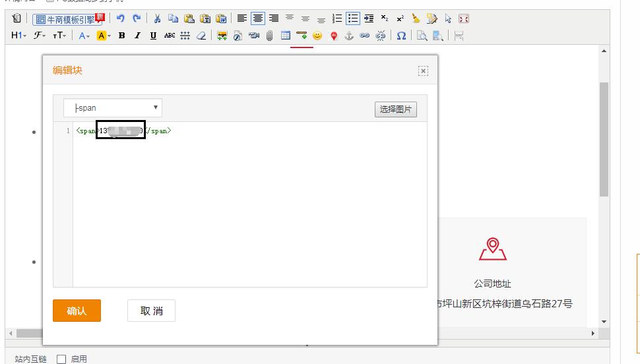Click the 公司地址 label text
The width and height of the screenshot is (640, 364).
coord(492,284)
